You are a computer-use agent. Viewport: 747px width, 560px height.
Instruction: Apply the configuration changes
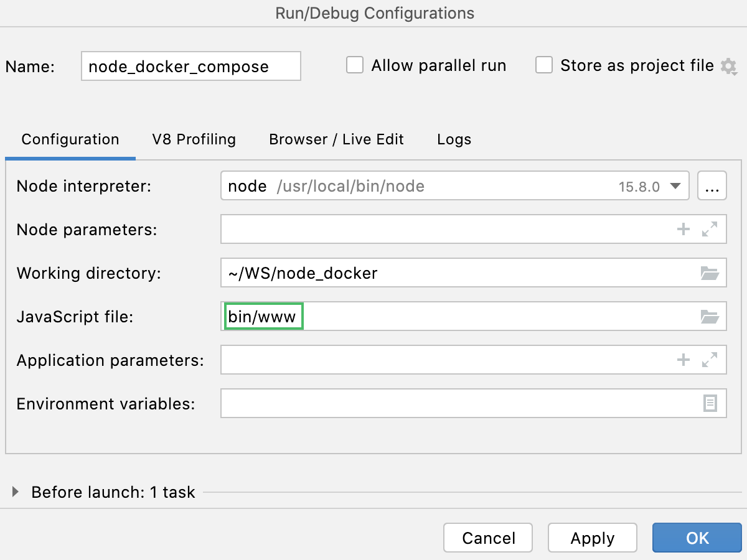tap(592, 538)
